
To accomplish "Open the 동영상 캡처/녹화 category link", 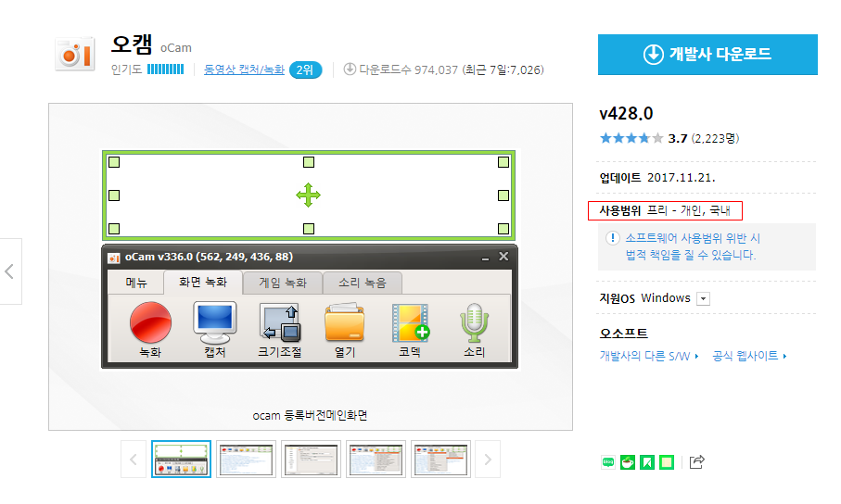I will tap(244, 69).
